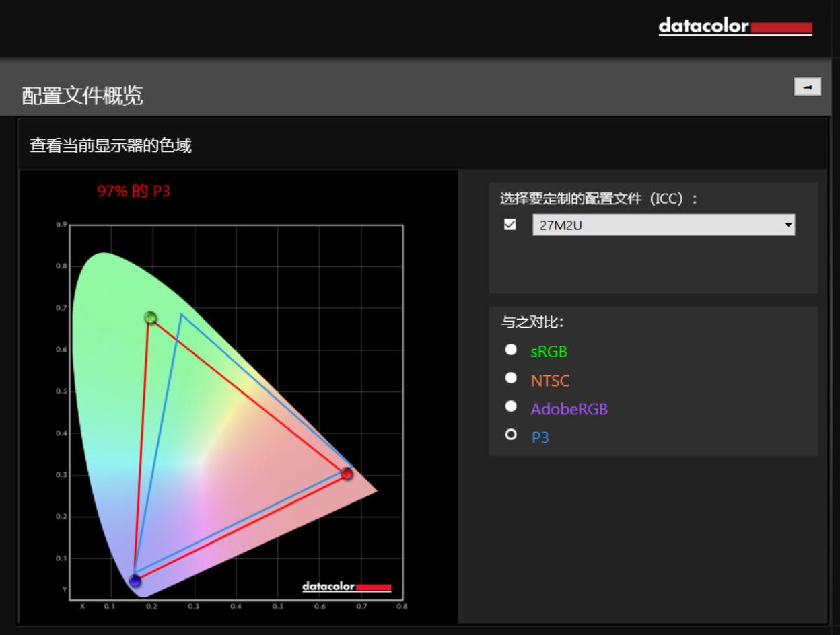
Task: Click the P3 label text
Action: coord(540,437)
